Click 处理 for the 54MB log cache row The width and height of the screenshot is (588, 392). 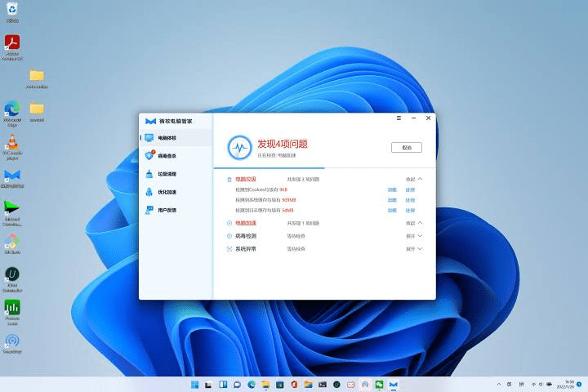click(410, 211)
